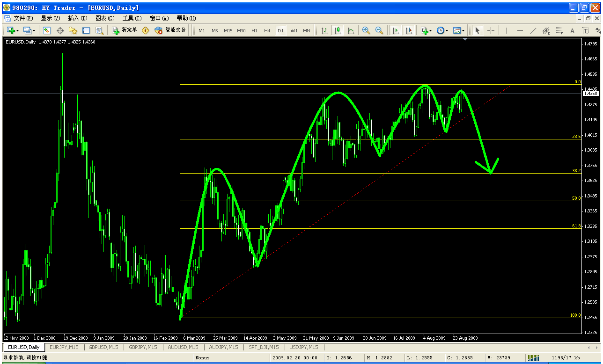Open the 显示 (View) menu
Screen dimensions: 603x364
click(x=51, y=18)
